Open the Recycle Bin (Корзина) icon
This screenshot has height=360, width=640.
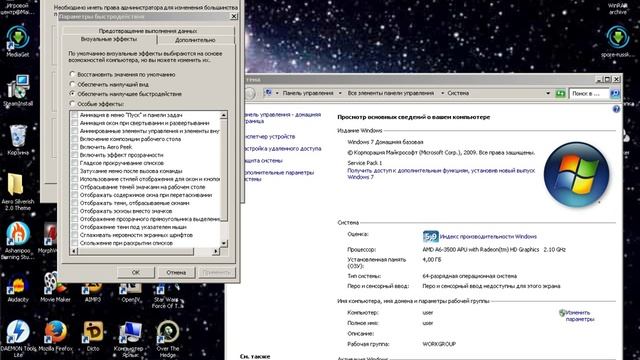tap(18, 140)
